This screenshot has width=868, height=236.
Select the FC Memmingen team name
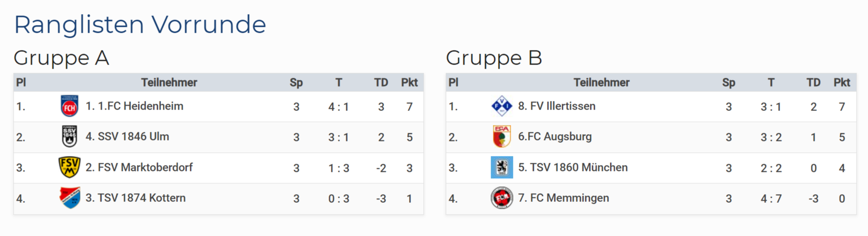coord(563,198)
